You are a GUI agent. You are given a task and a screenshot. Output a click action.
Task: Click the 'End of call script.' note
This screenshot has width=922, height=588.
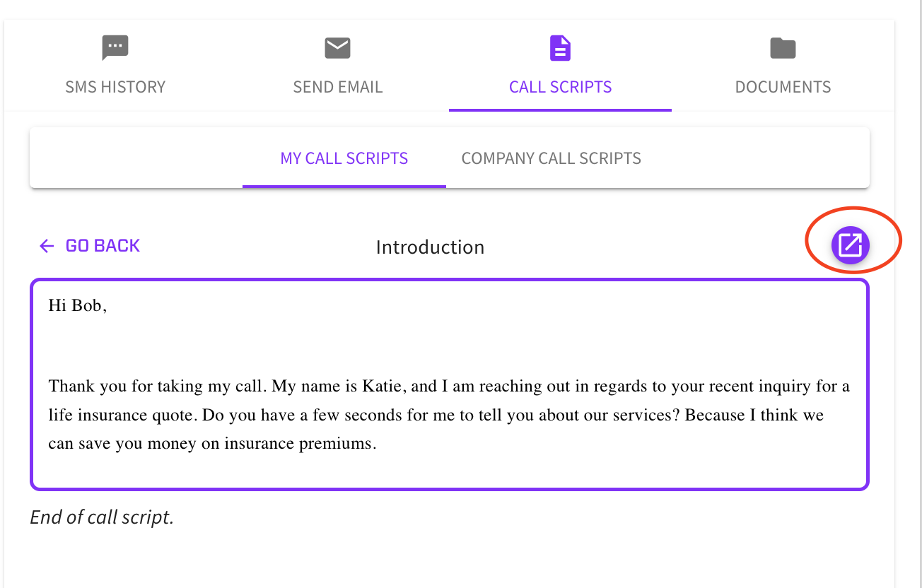click(102, 517)
